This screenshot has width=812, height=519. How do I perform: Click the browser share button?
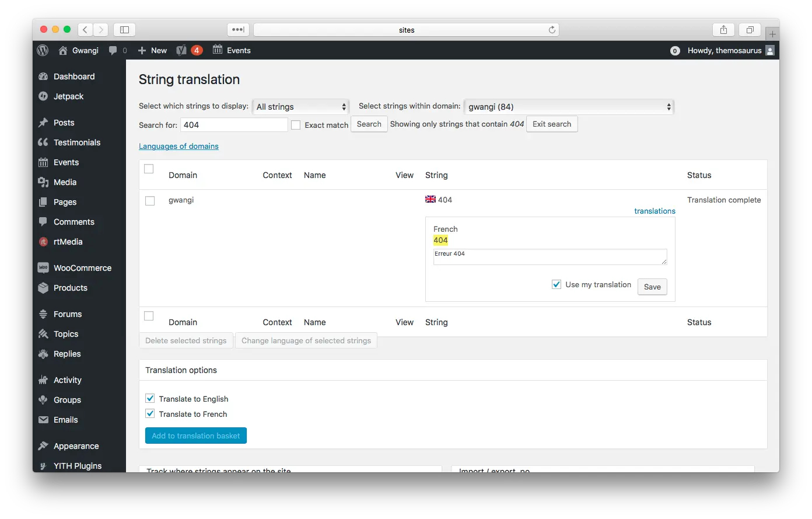click(723, 30)
